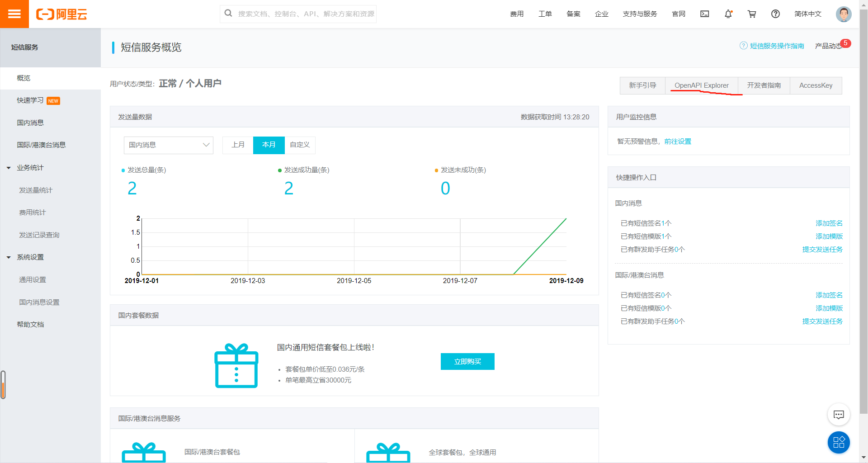Open 前往设置 monitoring settings link
This screenshot has height=463, width=868.
(677, 141)
